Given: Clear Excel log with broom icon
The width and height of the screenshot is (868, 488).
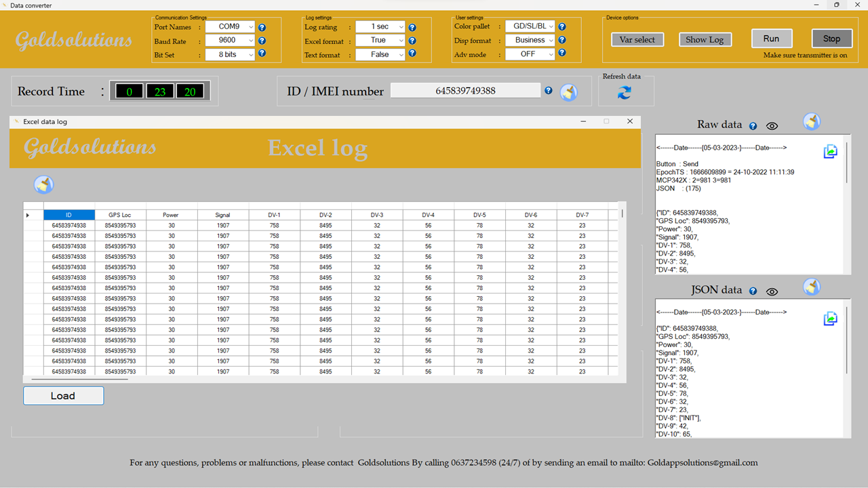Looking at the screenshot, I should click(x=44, y=184).
